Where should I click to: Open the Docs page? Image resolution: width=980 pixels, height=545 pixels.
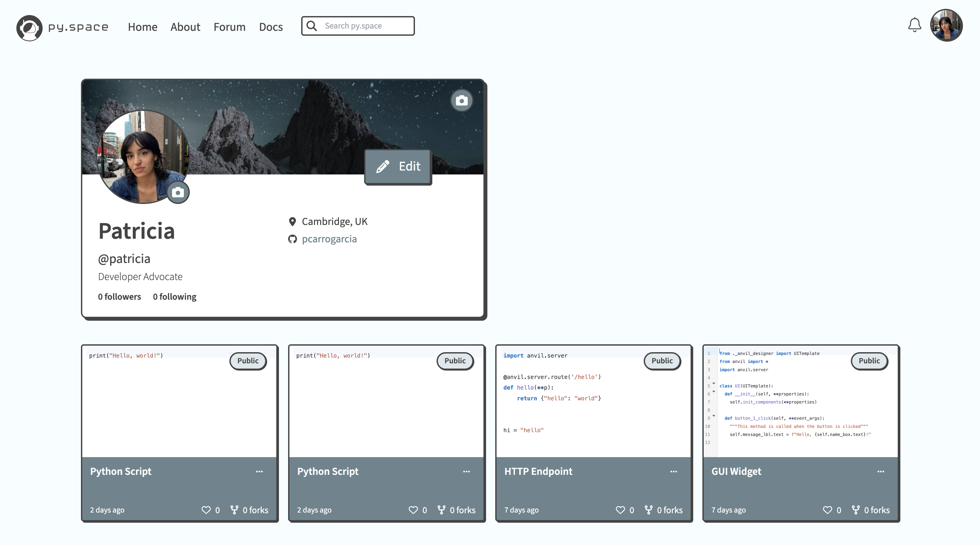(271, 27)
